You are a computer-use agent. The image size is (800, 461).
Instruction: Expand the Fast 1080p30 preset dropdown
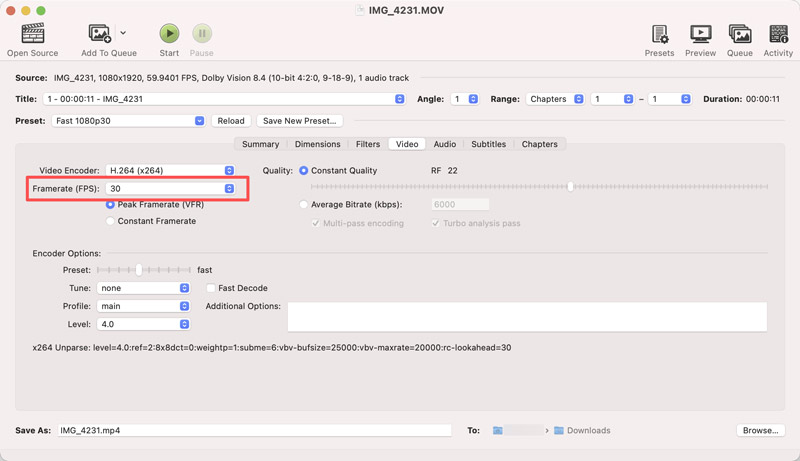click(x=128, y=121)
